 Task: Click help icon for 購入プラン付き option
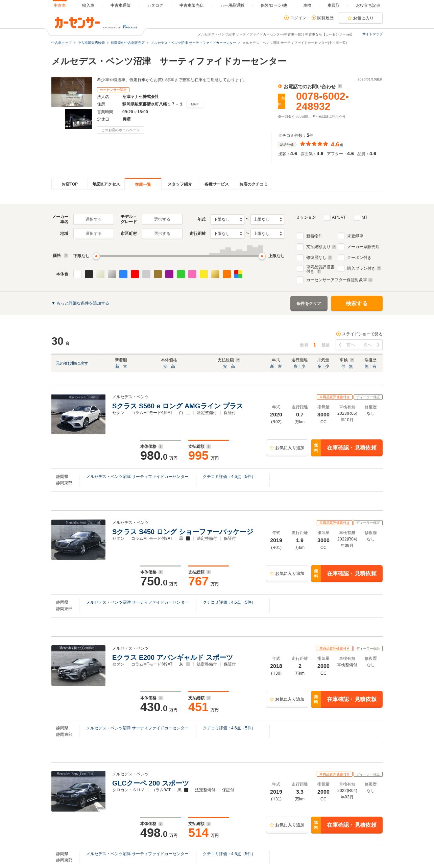pyautogui.click(x=379, y=268)
